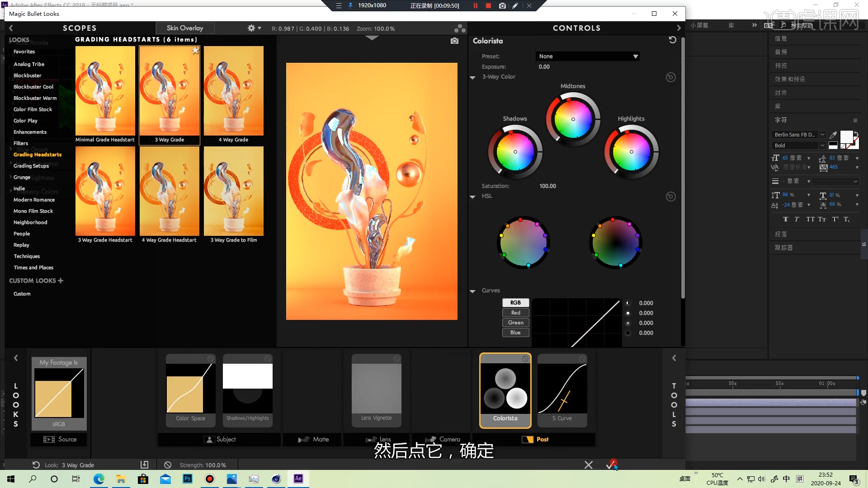Open the Favorites looks category
The height and width of the screenshot is (488, 868).
click(24, 52)
